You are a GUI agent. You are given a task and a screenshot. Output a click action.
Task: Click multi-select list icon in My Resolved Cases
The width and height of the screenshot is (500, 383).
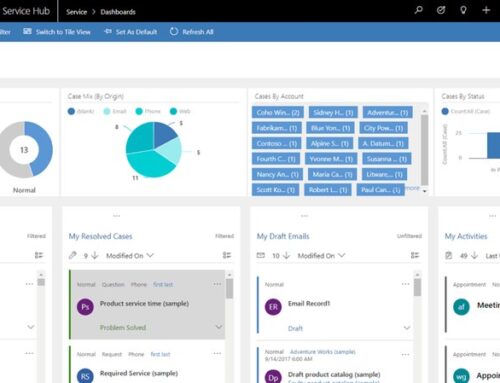(227, 255)
